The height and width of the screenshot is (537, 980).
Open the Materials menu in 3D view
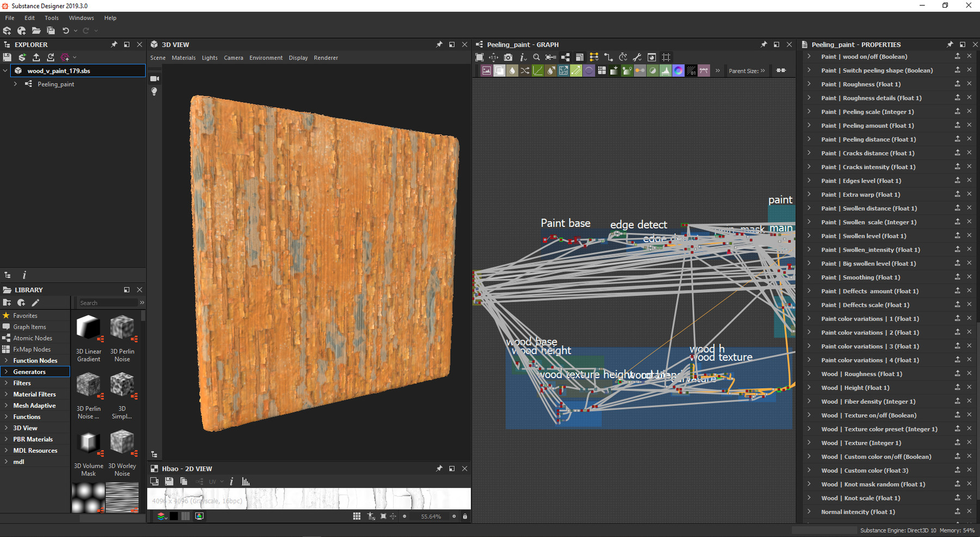coord(183,58)
